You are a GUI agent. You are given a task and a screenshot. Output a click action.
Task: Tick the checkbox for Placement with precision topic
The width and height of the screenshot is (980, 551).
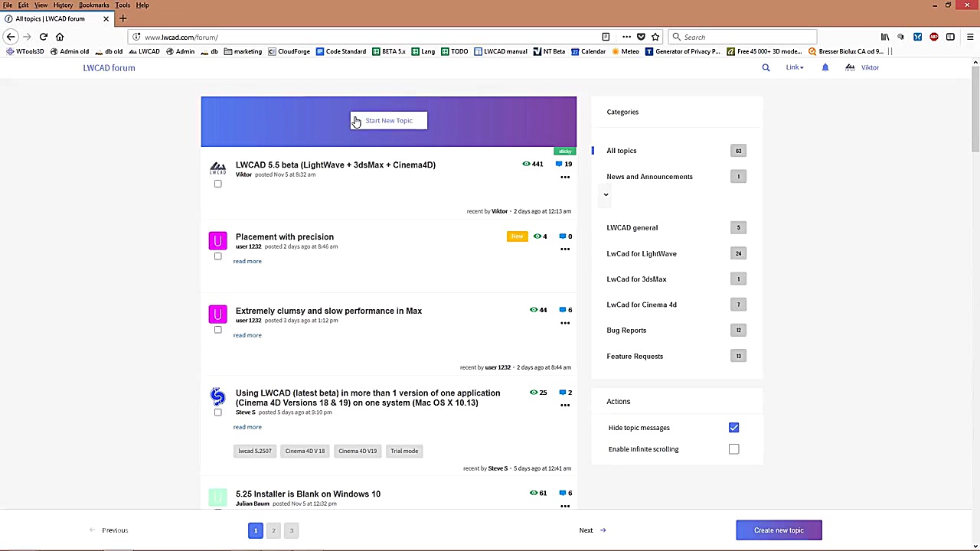click(217, 256)
